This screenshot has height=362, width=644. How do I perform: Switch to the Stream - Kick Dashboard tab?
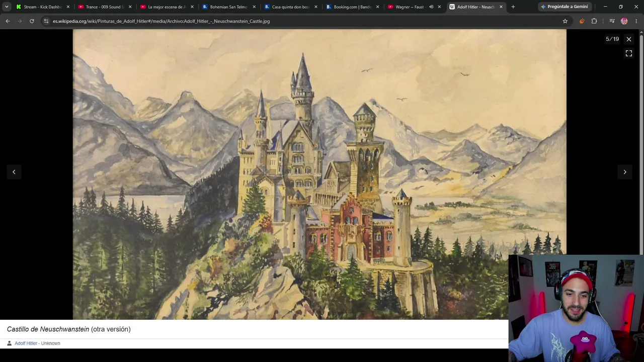pyautogui.click(x=43, y=7)
